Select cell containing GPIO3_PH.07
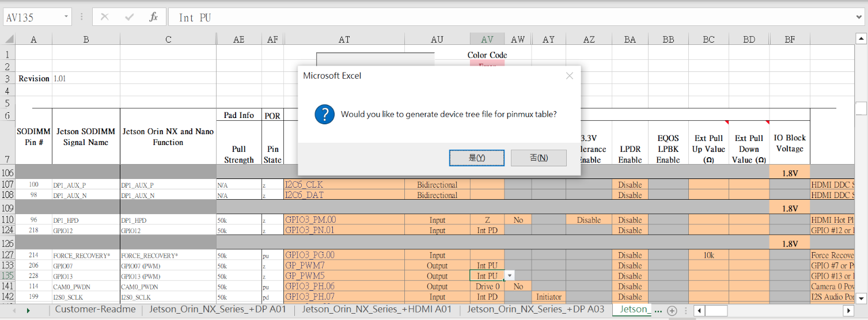The height and width of the screenshot is (320, 868). (344, 296)
